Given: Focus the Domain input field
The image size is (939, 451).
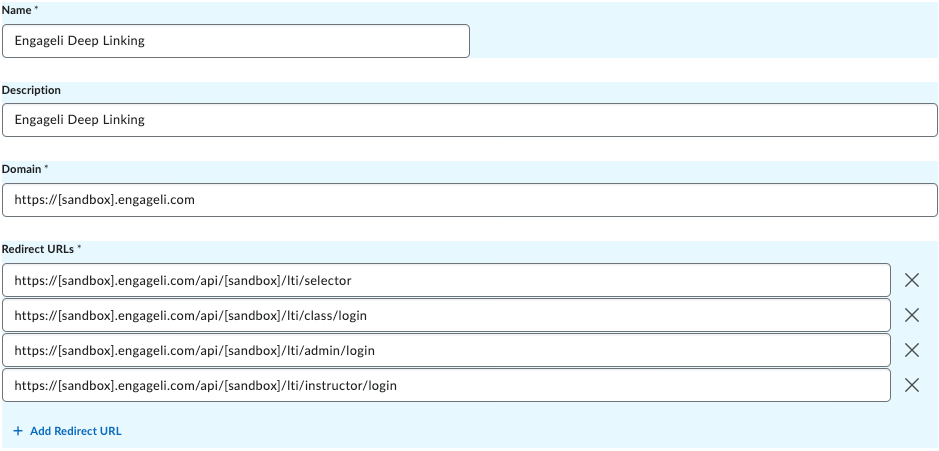Looking at the screenshot, I should [x=470, y=200].
